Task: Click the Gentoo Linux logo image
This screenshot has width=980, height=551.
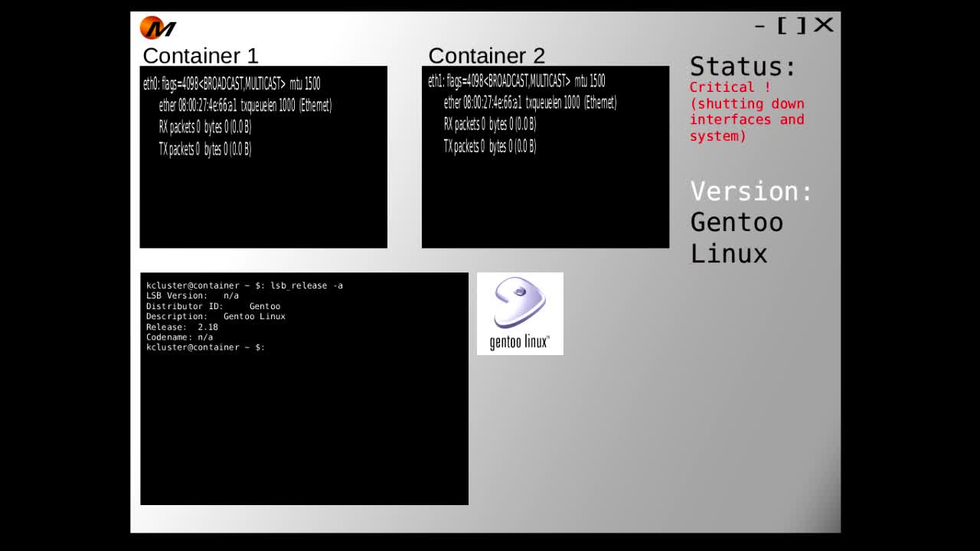Action: pyautogui.click(x=520, y=314)
